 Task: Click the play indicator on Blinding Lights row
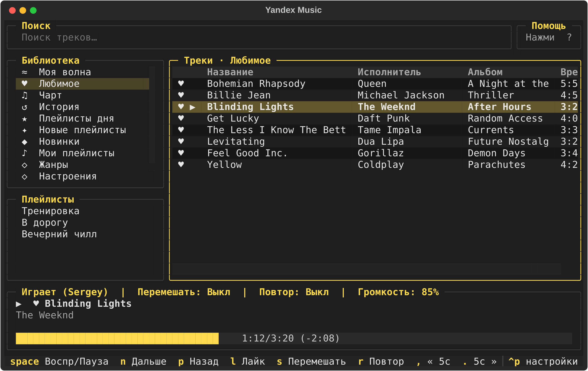(x=192, y=107)
